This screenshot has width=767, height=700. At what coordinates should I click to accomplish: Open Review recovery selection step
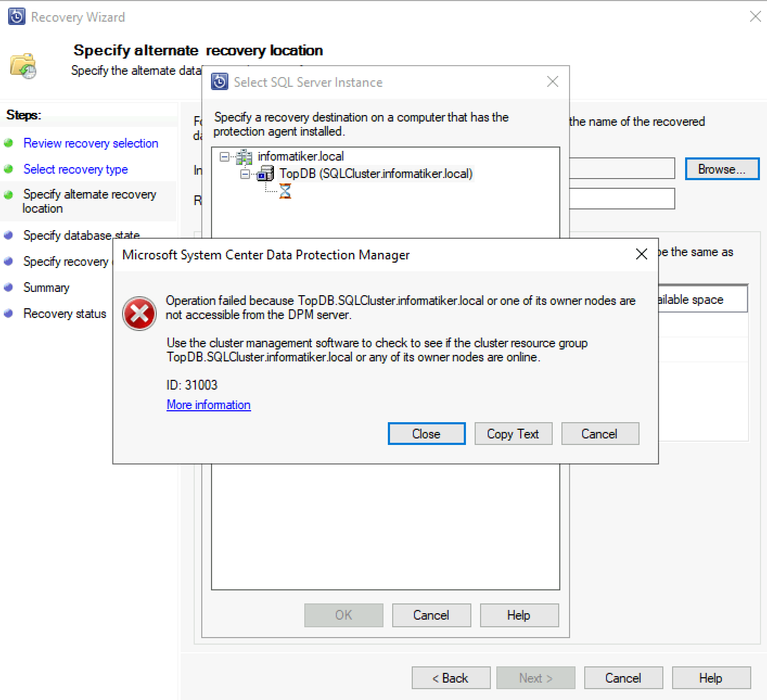click(91, 143)
